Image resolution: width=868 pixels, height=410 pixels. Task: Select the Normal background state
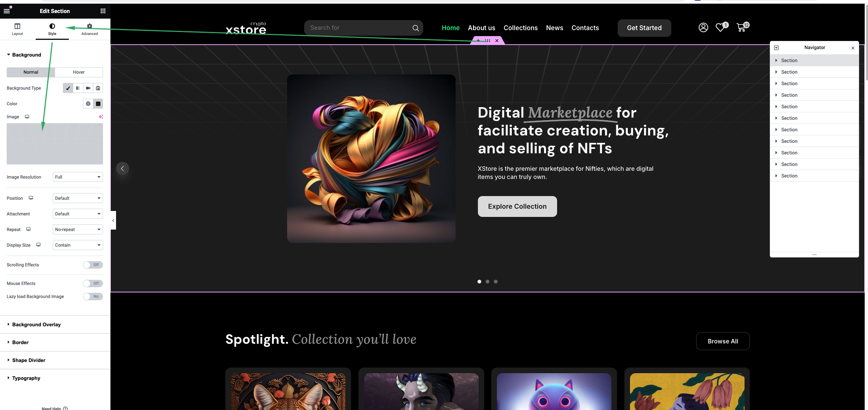[31, 72]
